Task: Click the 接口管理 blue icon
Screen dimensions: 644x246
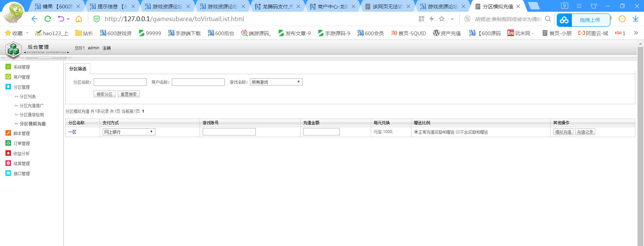Action: 8,173
